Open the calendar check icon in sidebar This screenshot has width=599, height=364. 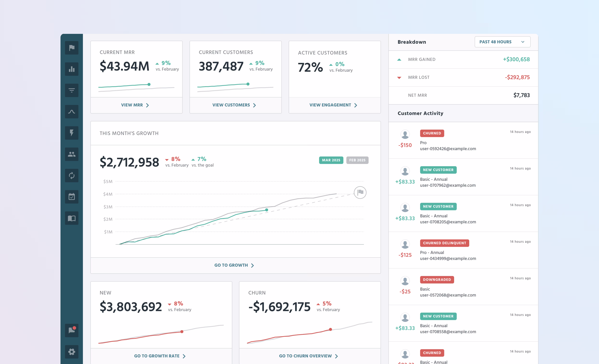[x=71, y=197]
